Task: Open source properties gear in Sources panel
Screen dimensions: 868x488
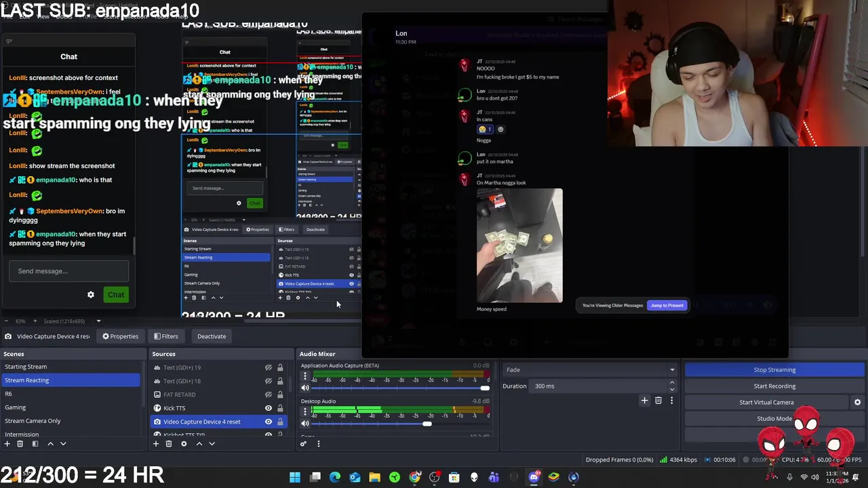Action: point(184,444)
